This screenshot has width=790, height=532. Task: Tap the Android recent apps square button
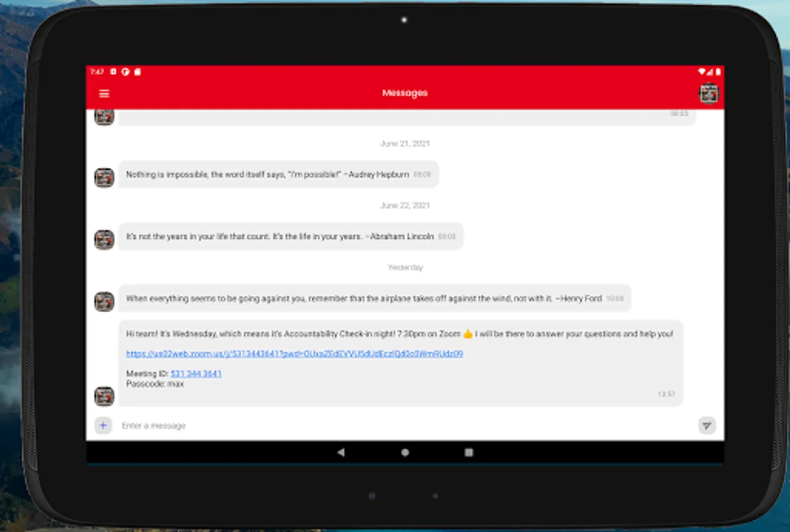click(469, 452)
